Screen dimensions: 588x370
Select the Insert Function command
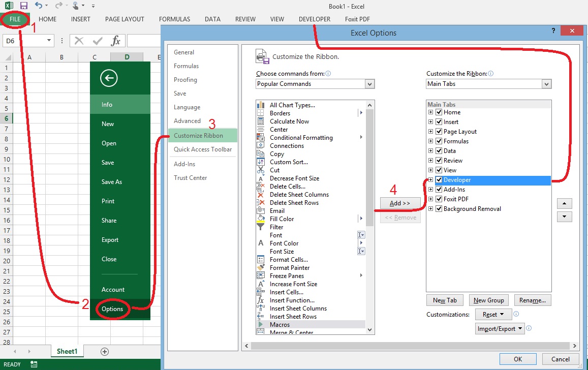tap(292, 300)
